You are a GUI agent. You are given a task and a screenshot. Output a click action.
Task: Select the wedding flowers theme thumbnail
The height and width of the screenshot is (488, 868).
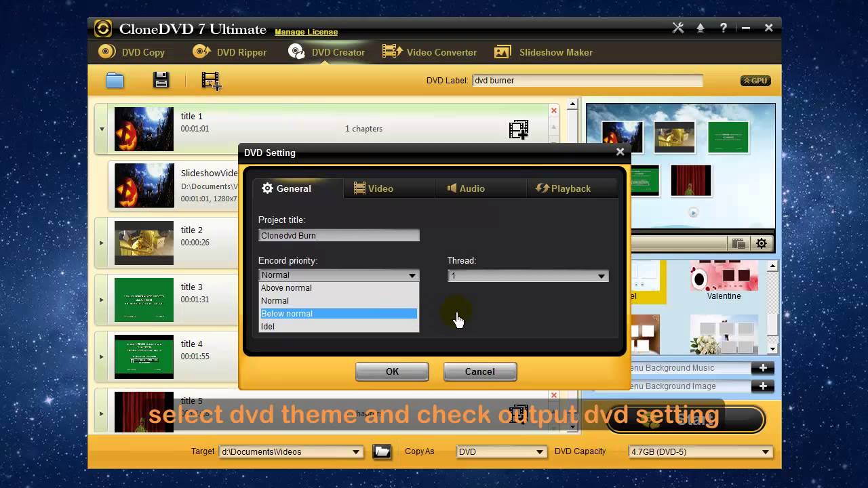[724, 333]
